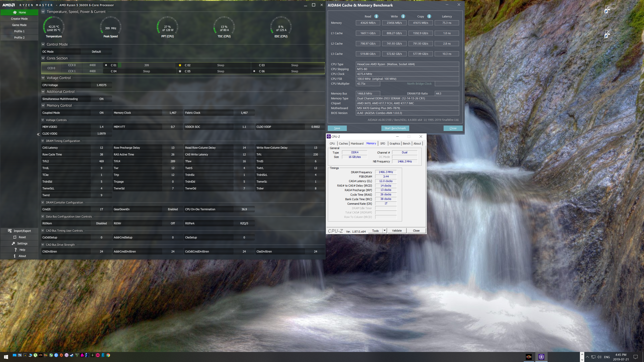
Task: Click the Write column info icon
Action: (403, 16)
